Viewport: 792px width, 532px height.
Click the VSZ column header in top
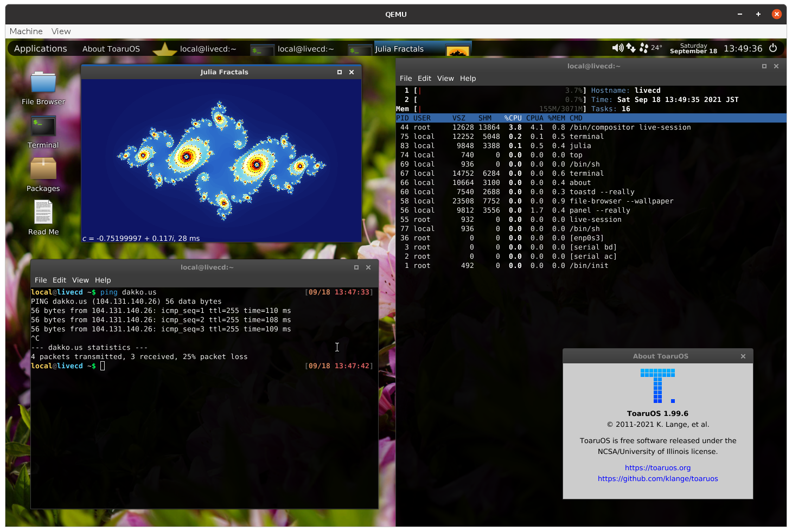click(459, 118)
